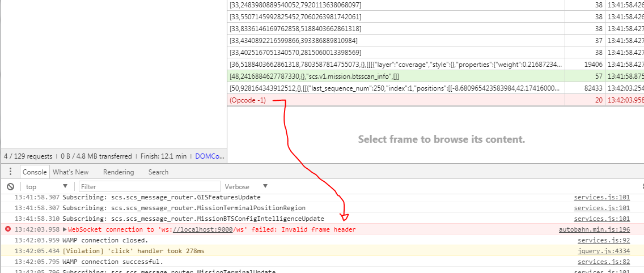This screenshot has width=644, height=273.
Task: Click the 'WAMP connection closed.' log message
Action: tap(105, 240)
